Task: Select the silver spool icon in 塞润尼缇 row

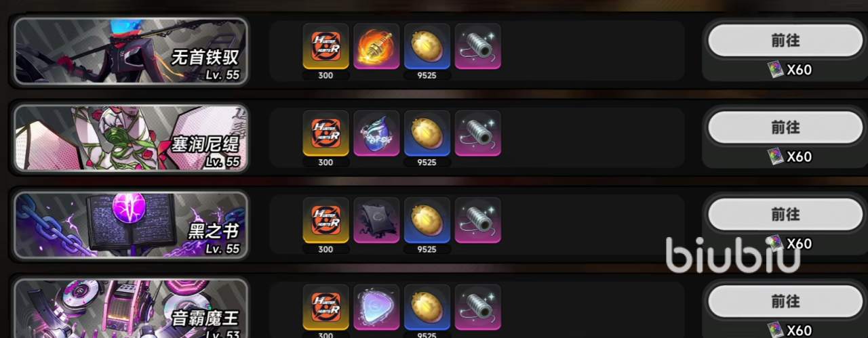Action: 478,133
